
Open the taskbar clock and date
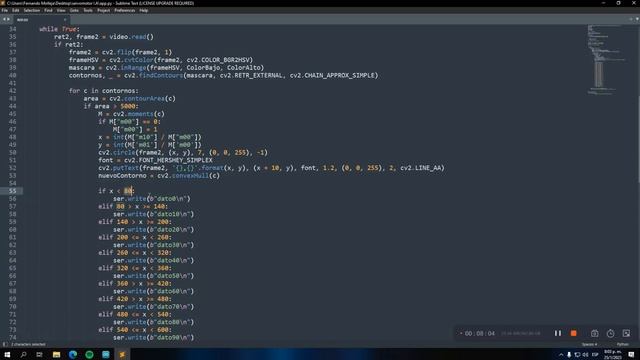tap(613, 354)
